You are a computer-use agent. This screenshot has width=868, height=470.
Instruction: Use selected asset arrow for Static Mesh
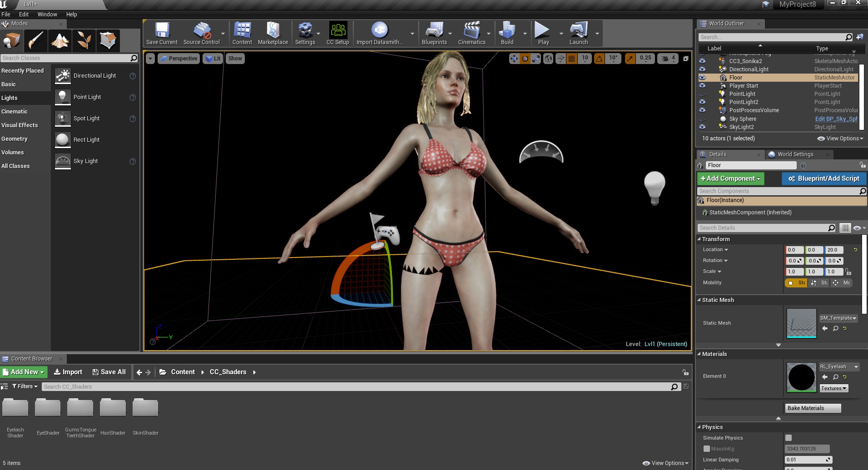pyautogui.click(x=825, y=328)
